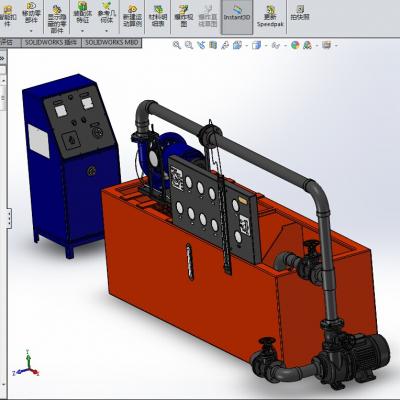Open the Edit Appearance color sphere
This screenshot has height=400, width=400.
(295, 45)
